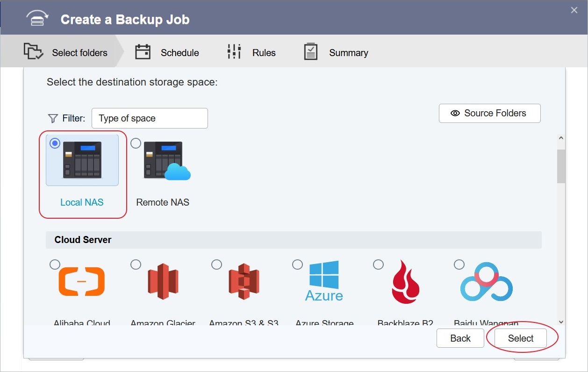Click the Amazon S3 logo icon
The height and width of the screenshot is (372, 588).
coord(244,281)
